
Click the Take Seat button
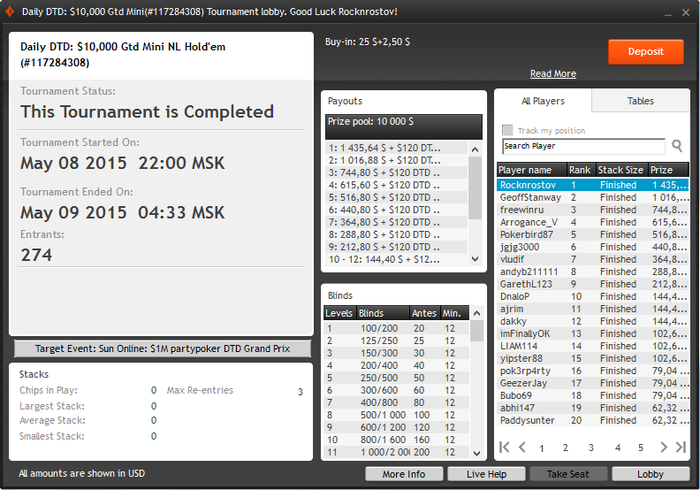pyautogui.click(x=568, y=474)
